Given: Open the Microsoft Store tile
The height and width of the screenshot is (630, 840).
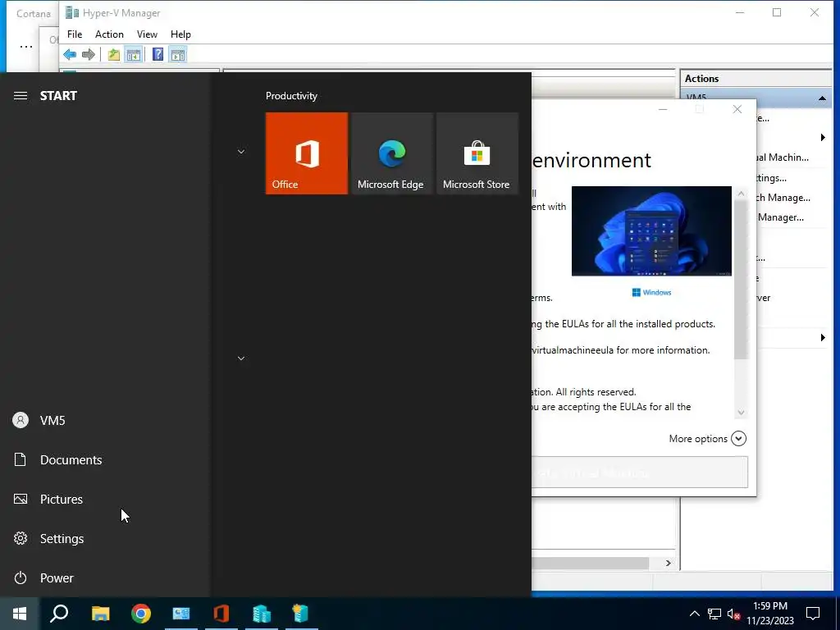Looking at the screenshot, I should click(477, 153).
